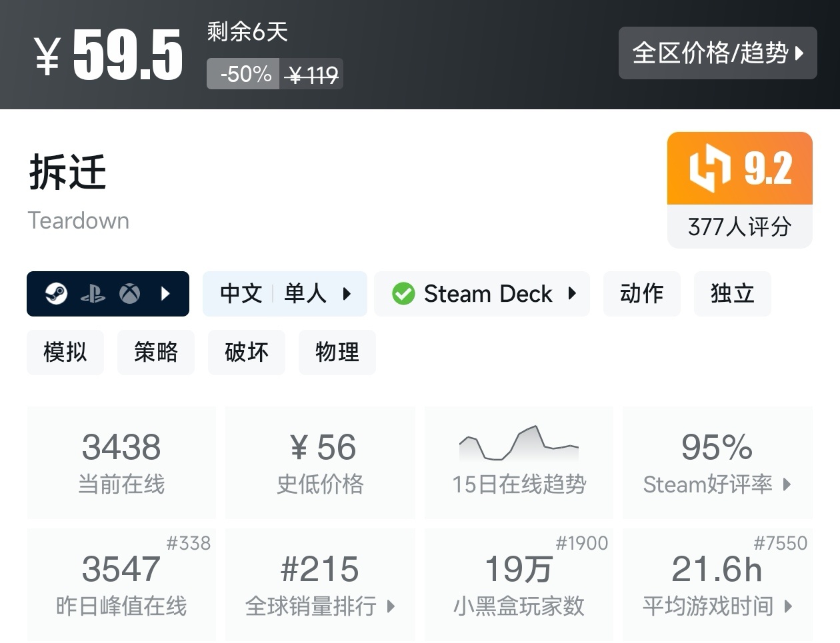This screenshot has width=840, height=643.
Task: Select the 破坏 tag
Action: (247, 352)
